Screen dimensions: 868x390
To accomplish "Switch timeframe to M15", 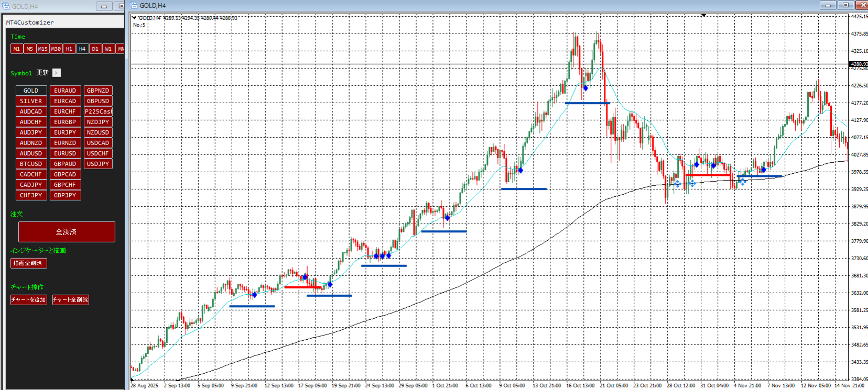I will [42, 49].
